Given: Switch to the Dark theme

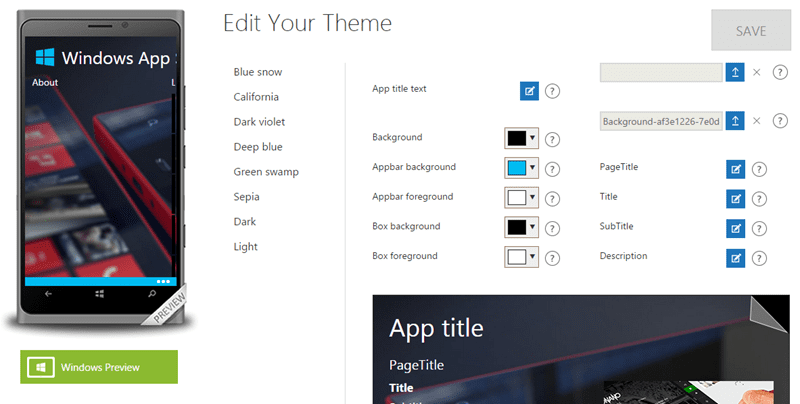Looking at the screenshot, I should (245, 222).
